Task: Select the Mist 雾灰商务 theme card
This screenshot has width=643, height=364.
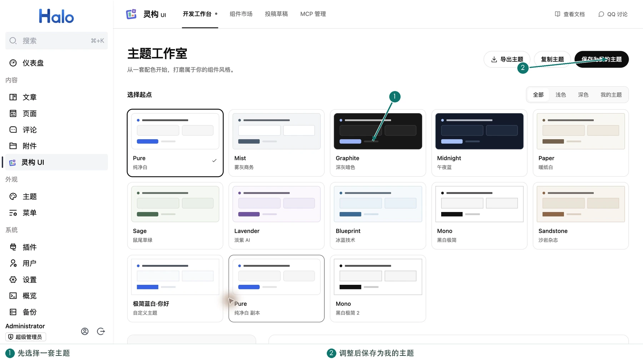Action: coord(276,143)
